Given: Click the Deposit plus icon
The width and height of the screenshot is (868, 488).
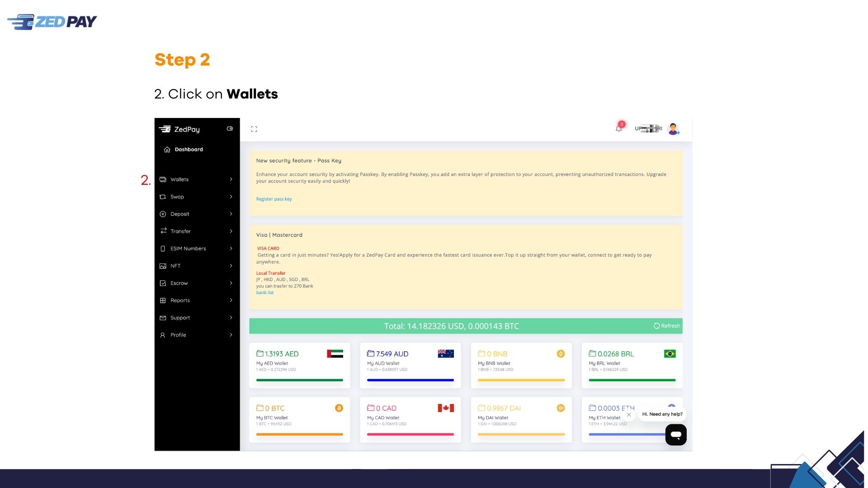Looking at the screenshot, I should 163,214.
